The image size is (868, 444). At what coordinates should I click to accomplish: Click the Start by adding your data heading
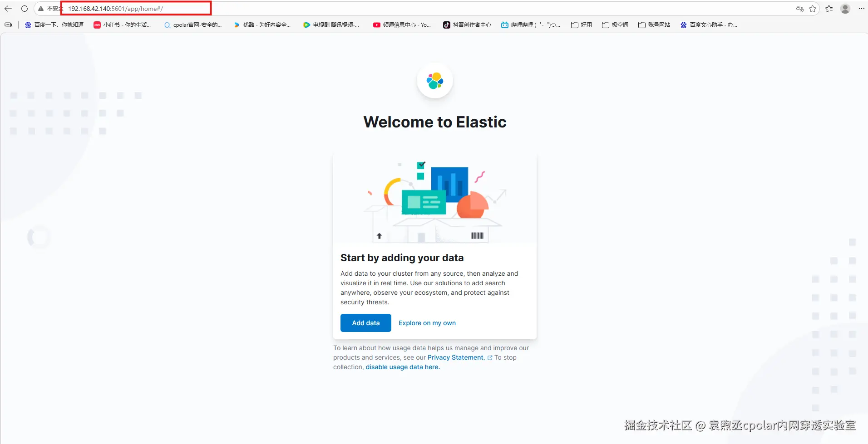click(402, 258)
